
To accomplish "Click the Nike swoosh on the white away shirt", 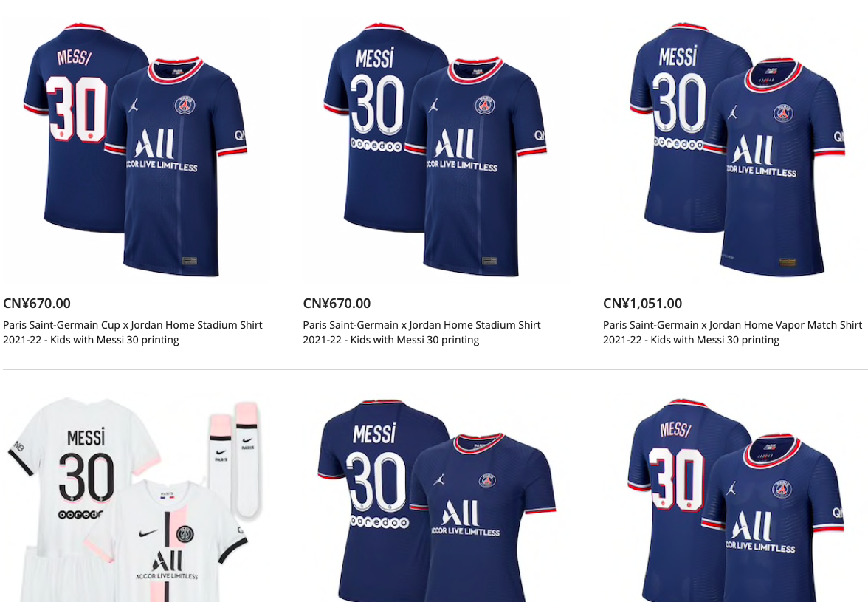I will coord(148,533).
